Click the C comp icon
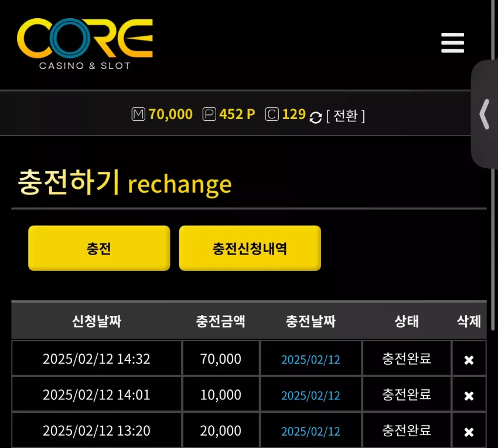This screenshot has width=498, height=448. 272,114
